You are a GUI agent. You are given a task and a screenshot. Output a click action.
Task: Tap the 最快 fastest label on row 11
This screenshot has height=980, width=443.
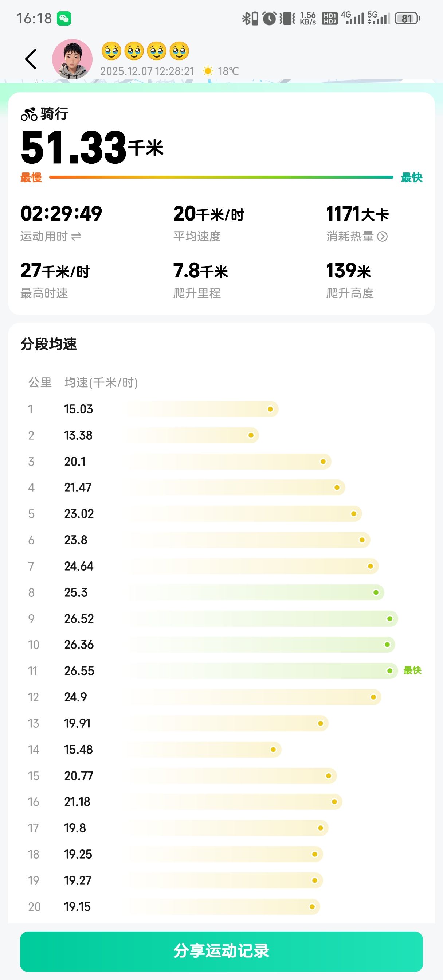coord(412,670)
